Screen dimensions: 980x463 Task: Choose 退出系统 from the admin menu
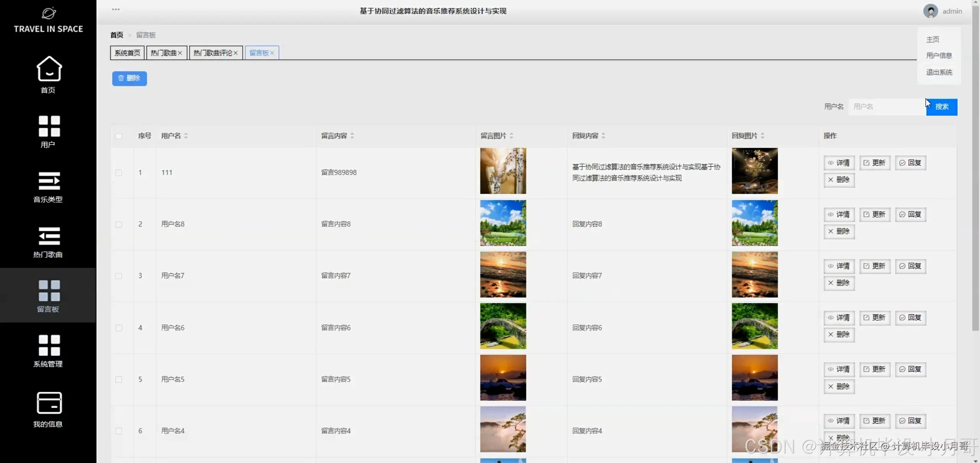[x=939, y=72]
